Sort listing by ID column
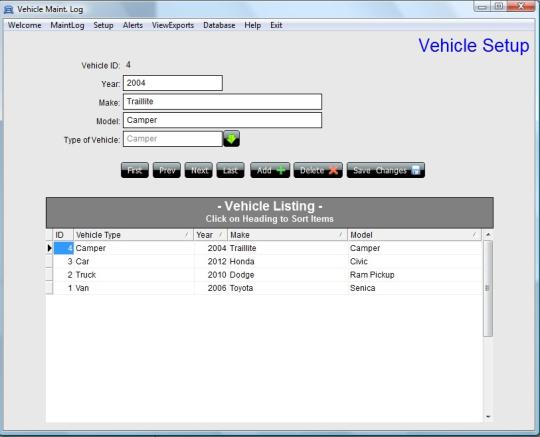The height and width of the screenshot is (437, 540). (x=63, y=235)
